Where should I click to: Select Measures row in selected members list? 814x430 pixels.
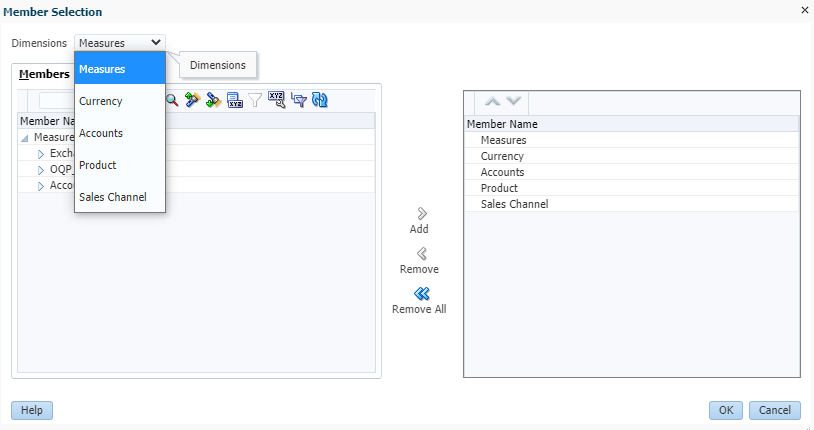[632, 140]
